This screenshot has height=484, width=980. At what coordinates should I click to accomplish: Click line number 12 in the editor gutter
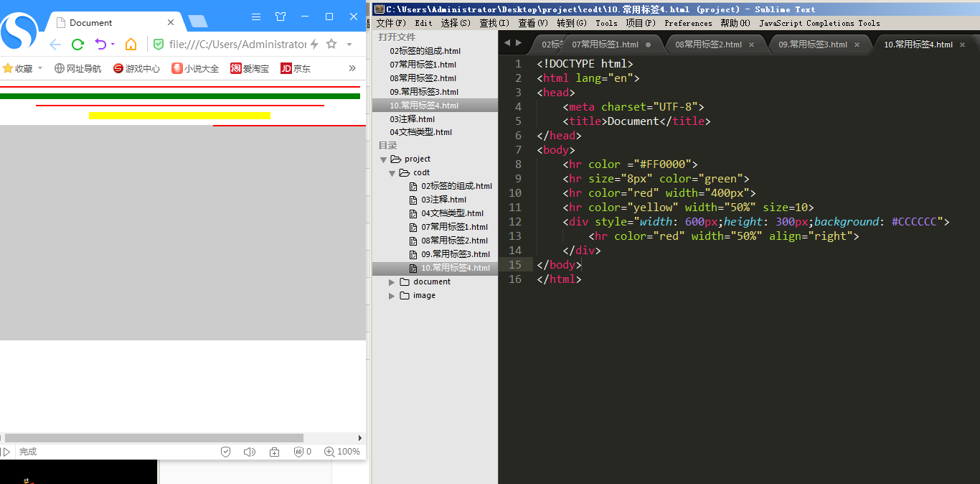point(515,222)
